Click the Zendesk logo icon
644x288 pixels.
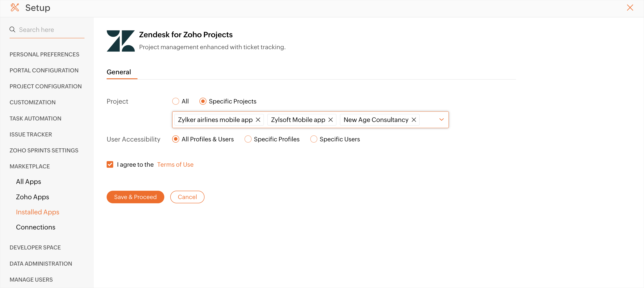coord(120,41)
